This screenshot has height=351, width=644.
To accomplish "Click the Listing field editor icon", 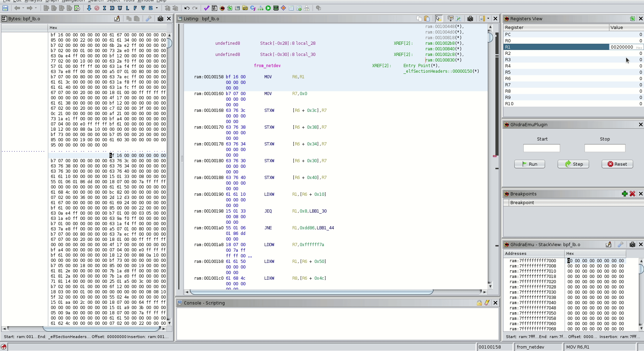I will [x=451, y=19].
